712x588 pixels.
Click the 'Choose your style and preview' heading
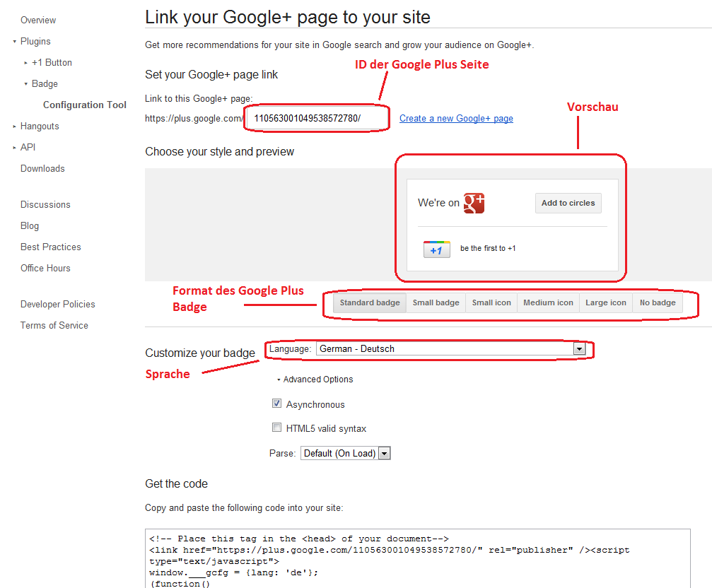[x=219, y=151]
